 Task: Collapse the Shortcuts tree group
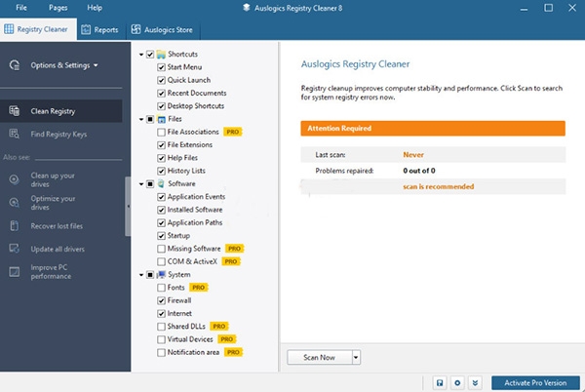[141, 55]
